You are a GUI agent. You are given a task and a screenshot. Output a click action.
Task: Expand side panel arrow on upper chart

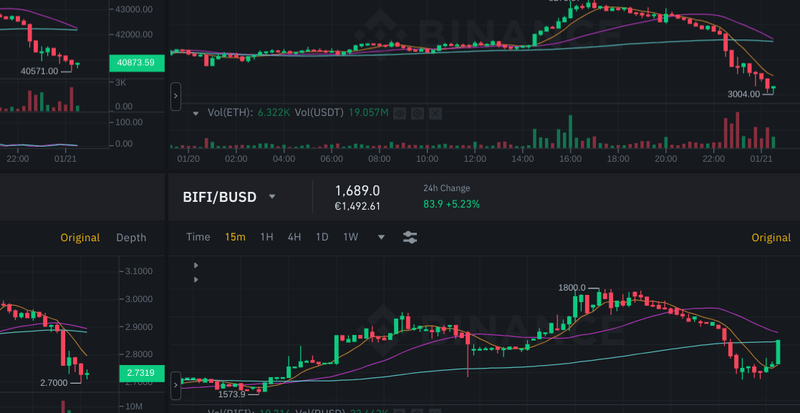176,96
